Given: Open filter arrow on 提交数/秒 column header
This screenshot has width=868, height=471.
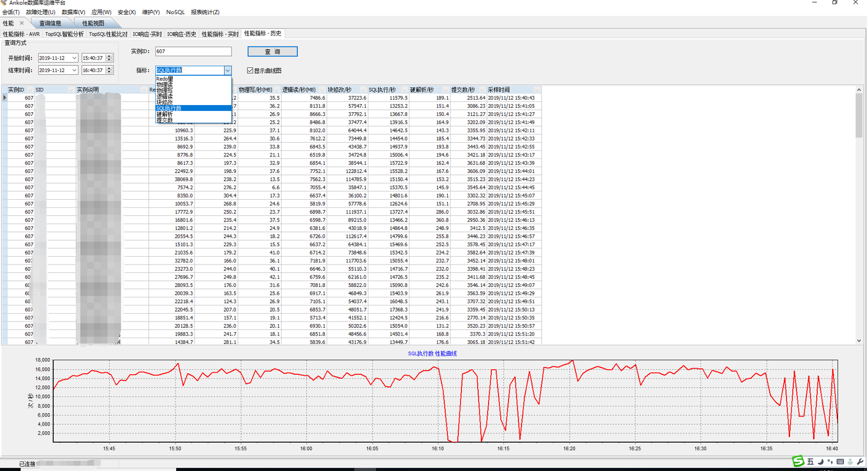Looking at the screenshot, I should 482,90.
